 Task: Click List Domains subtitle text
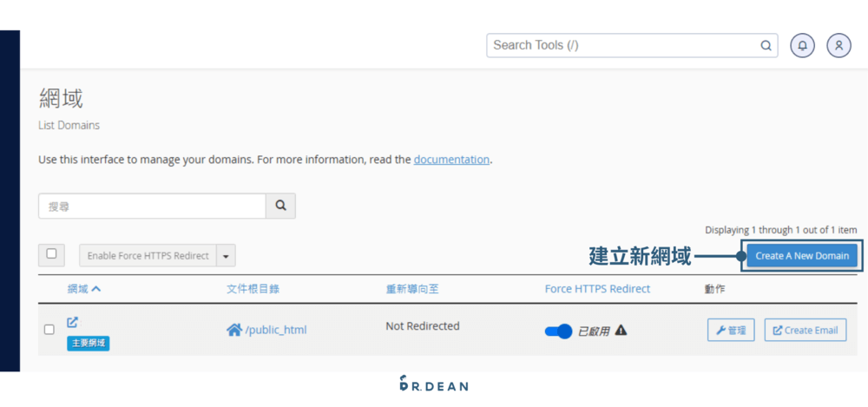tap(69, 125)
